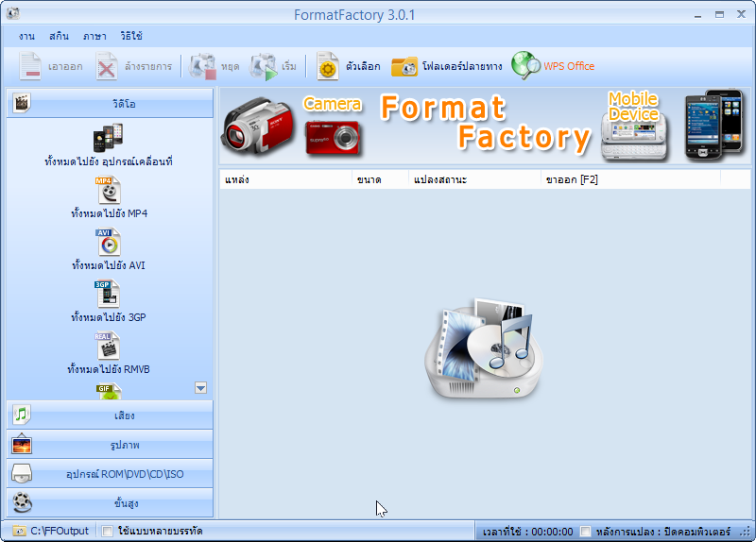
Task: Click the Advanced (ขั้นสูง) film reel icon
Action: pos(22,502)
